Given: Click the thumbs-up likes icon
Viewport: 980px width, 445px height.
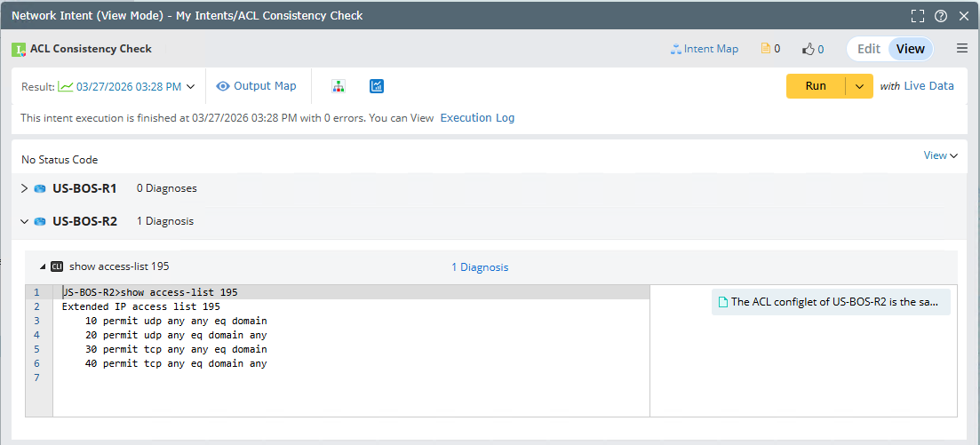Looking at the screenshot, I should pos(808,50).
